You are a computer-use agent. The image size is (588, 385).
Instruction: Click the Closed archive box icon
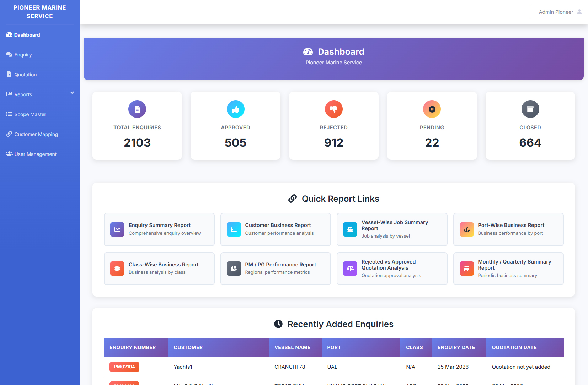[530, 109]
